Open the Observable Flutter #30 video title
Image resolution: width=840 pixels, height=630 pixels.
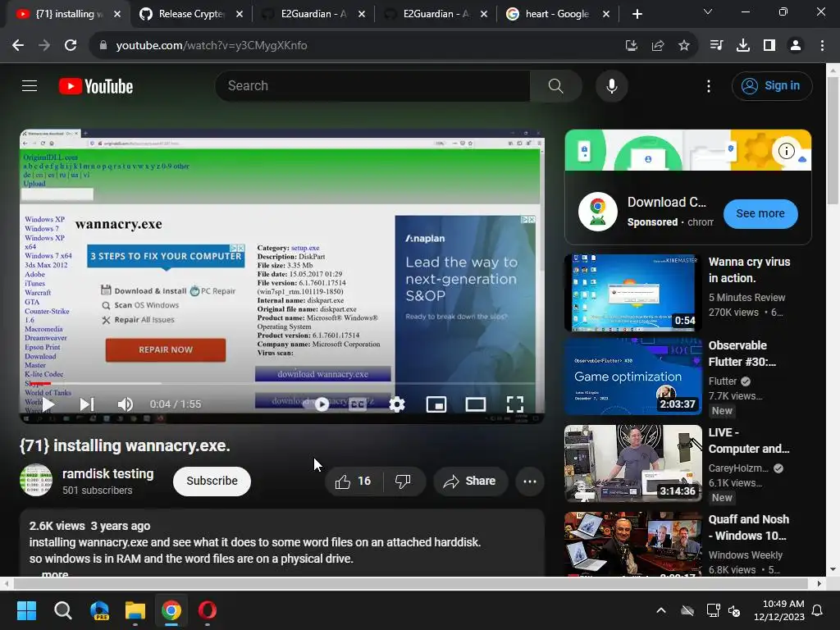coord(742,354)
